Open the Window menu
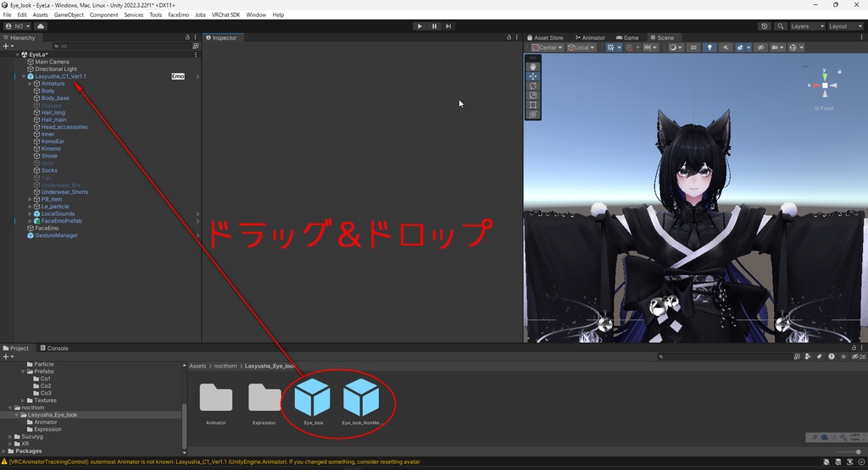Screen dimensions: 868x470 256,15
